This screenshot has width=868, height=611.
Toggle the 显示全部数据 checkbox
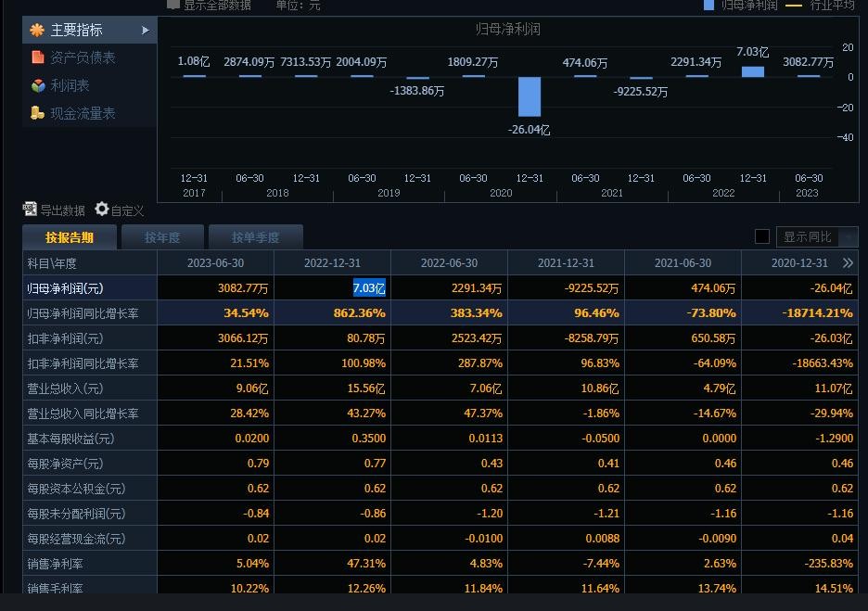coord(172,5)
